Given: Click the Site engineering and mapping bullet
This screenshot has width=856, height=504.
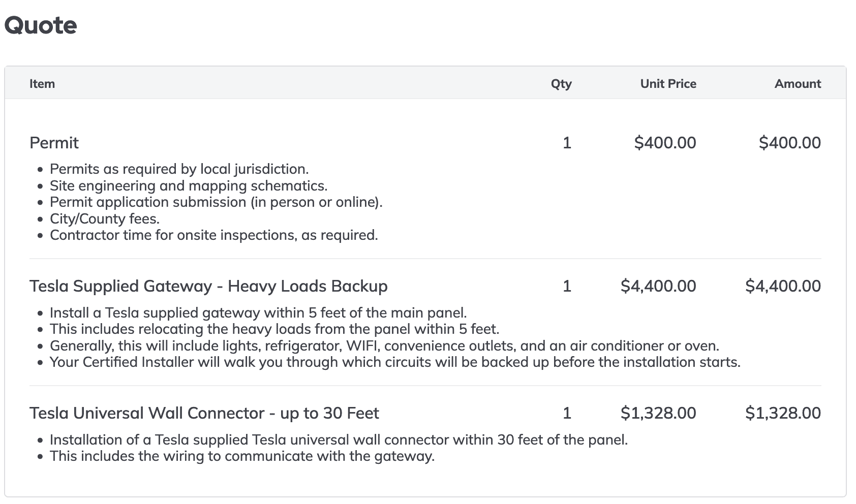Looking at the screenshot, I should click(189, 186).
